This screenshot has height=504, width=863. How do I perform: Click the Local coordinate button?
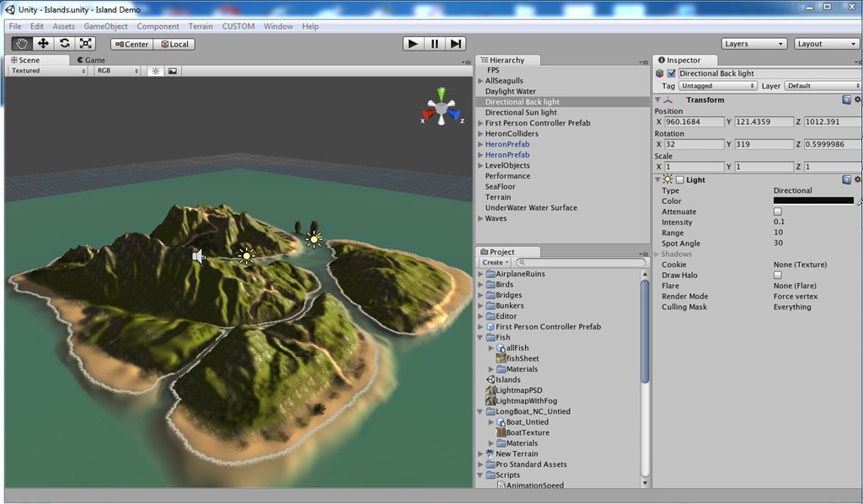pos(175,44)
